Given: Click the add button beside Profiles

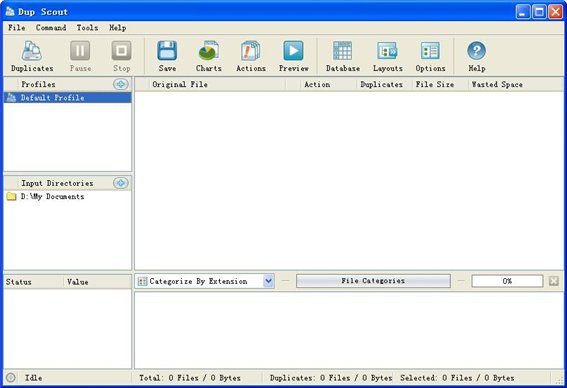Looking at the screenshot, I should tap(120, 84).
